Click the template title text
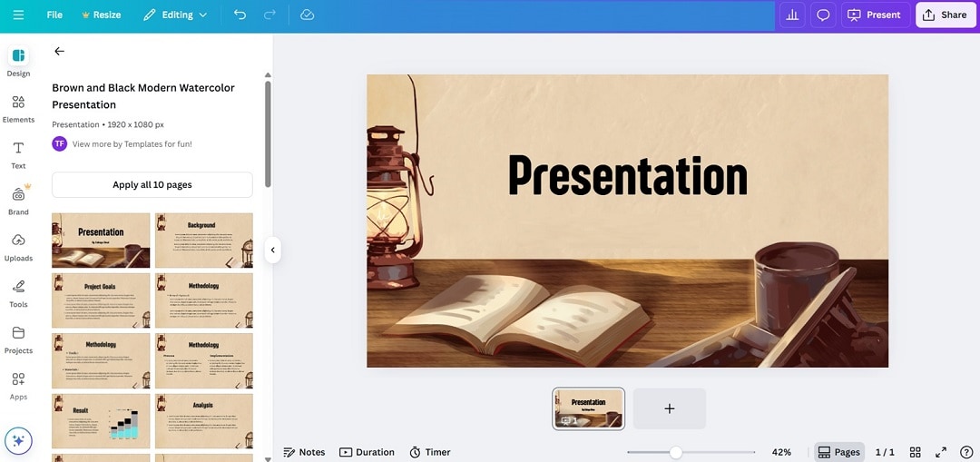The height and width of the screenshot is (462, 980). [x=143, y=96]
